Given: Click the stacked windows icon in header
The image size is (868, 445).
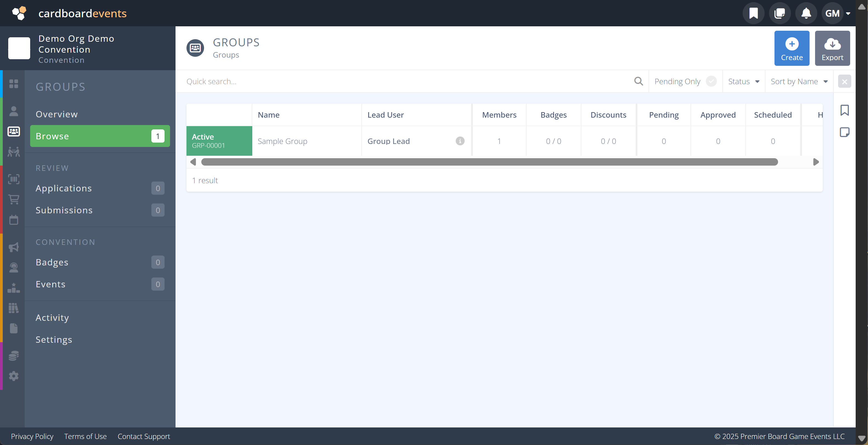Looking at the screenshot, I should click(780, 13).
